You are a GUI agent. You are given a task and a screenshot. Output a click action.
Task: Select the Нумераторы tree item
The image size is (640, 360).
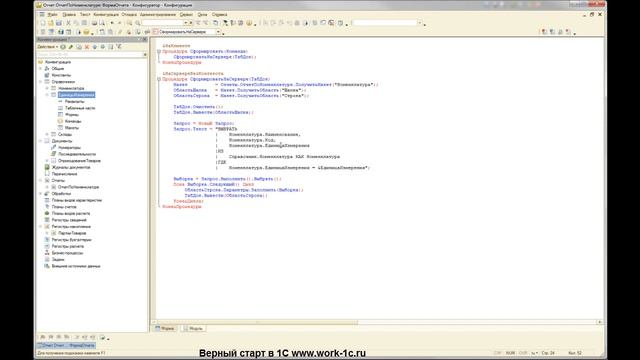(x=69, y=148)
